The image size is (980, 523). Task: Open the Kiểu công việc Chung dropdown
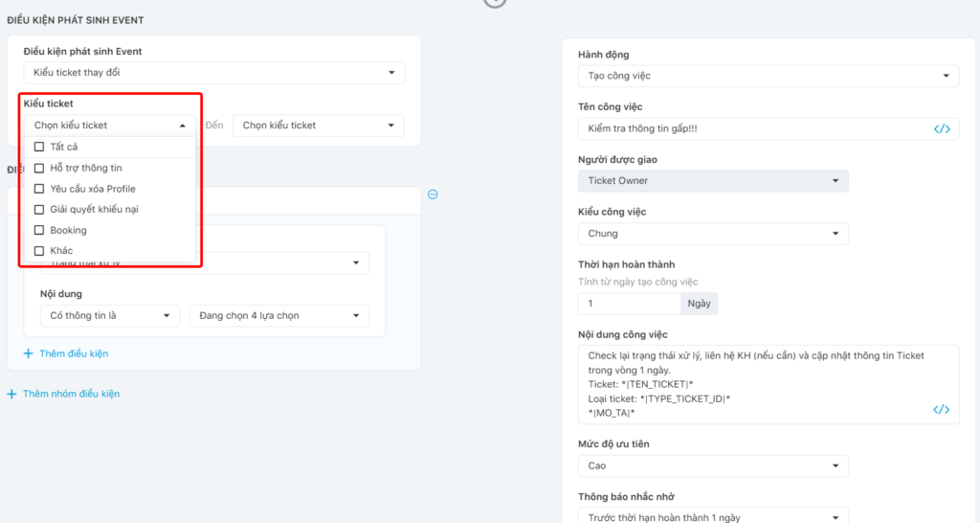pos(712,234)
